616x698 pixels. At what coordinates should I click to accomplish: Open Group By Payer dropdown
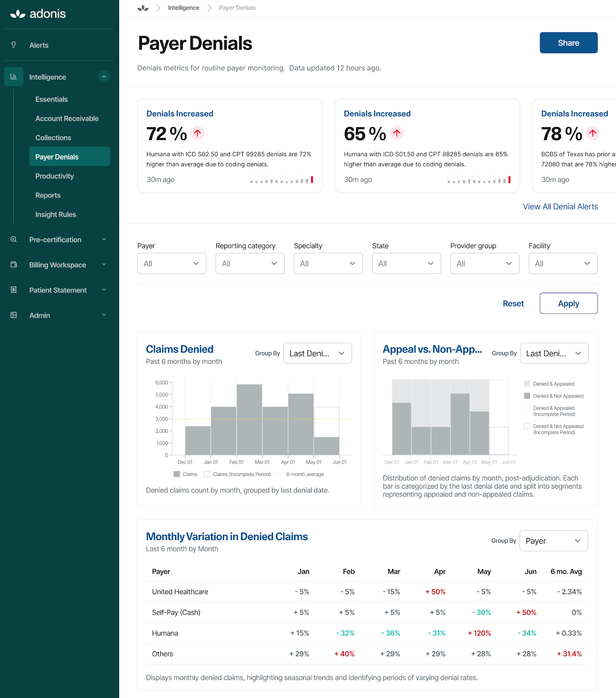click(x=554, y=541)
